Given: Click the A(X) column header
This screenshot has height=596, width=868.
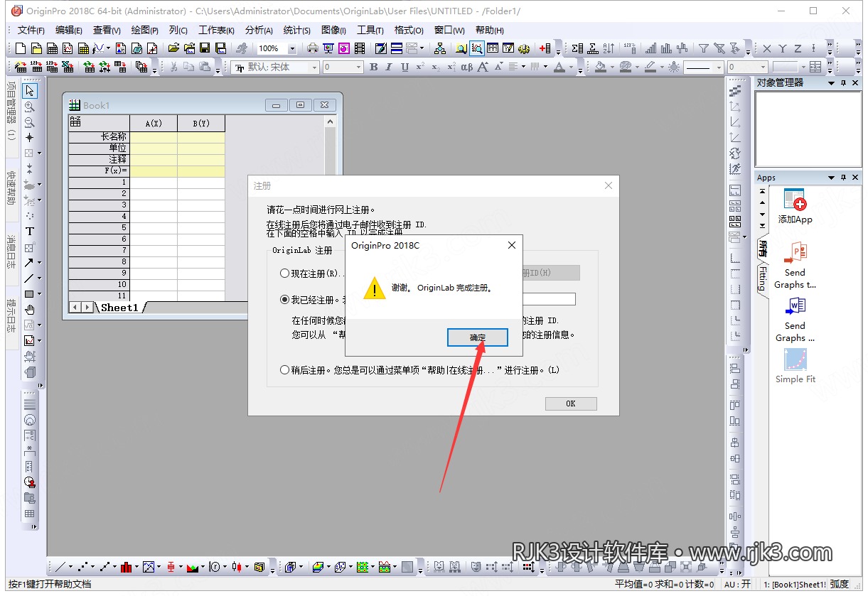Looking at the screenshot, I should [154, 124].
